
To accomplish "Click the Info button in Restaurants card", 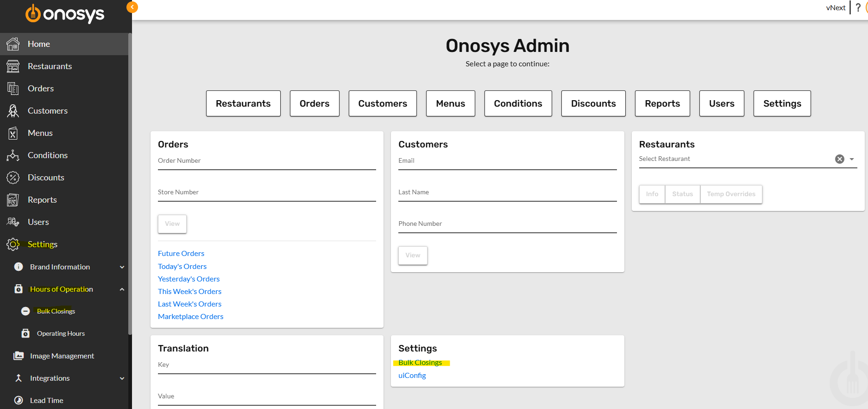I will click(x=652, y=194).
